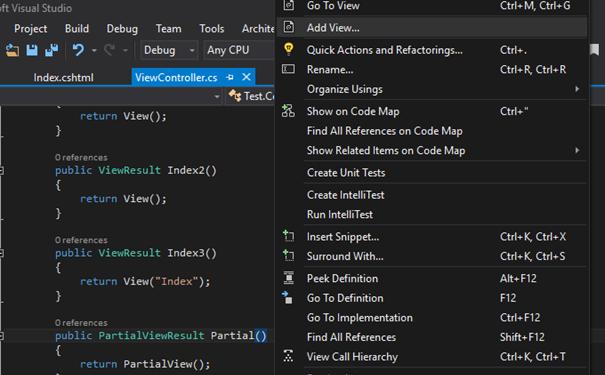Open the left navigation bar dropdown arrow
The width and height of the screenshot is (605, 375).
(x=217, y=96)
